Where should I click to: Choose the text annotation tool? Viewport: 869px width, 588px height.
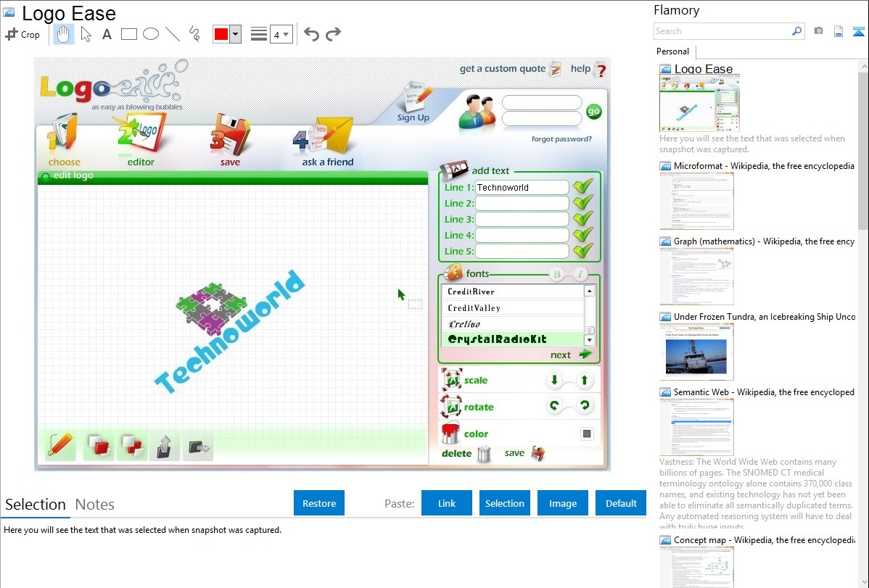pyautogui.click(x=107, y=34)
